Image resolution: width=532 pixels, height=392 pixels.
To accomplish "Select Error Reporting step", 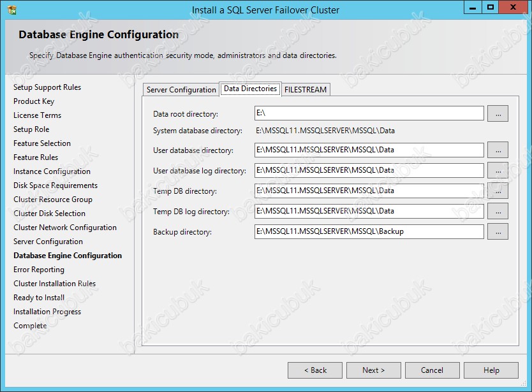I will coord(39,270).
